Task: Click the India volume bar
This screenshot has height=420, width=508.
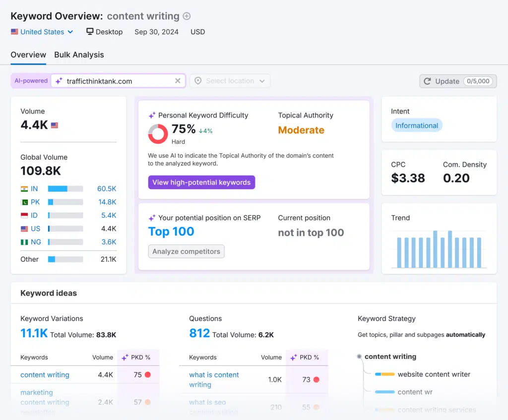Action: pyautogui.click(x=65, y=189)
